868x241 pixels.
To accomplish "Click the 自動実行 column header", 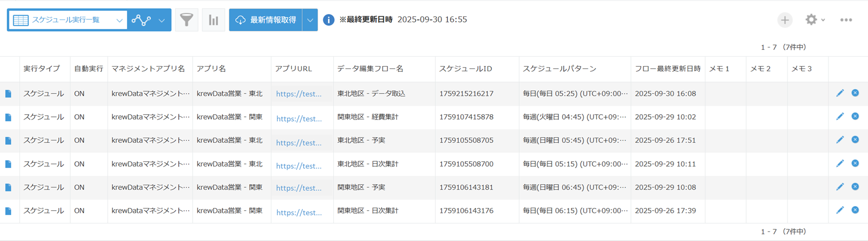I will click(88, 69).
